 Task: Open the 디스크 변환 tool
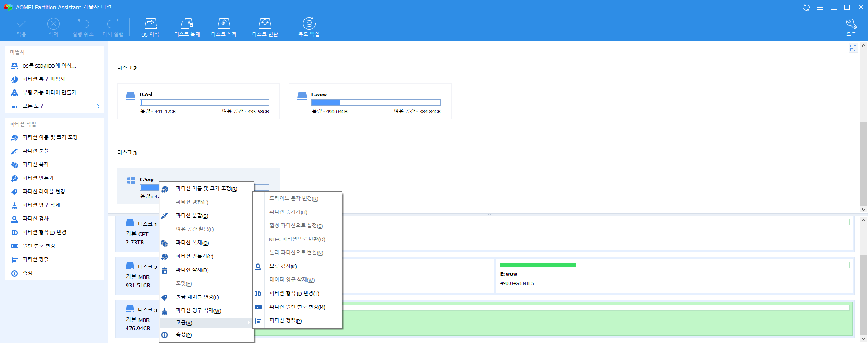(265, 27)
